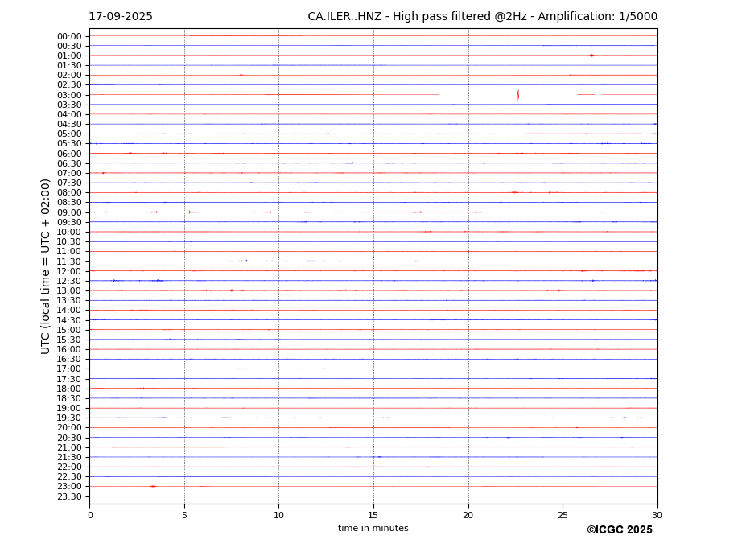Click the 13:00 time row label
Image resolution: width=746 pixels, height=560 pixels.
coord(69,290)
